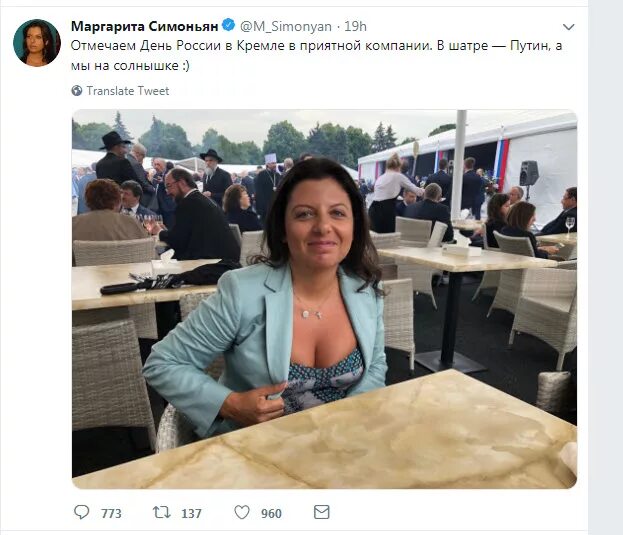This screenshot has height=535, width=623.
Task: Open the 19h timestamp permalink
Action: pos(355,27)
